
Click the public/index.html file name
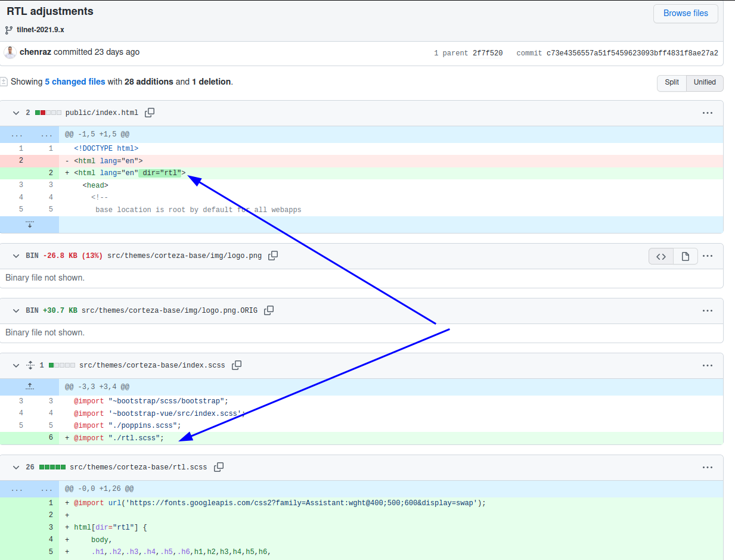tap(102, 113)
